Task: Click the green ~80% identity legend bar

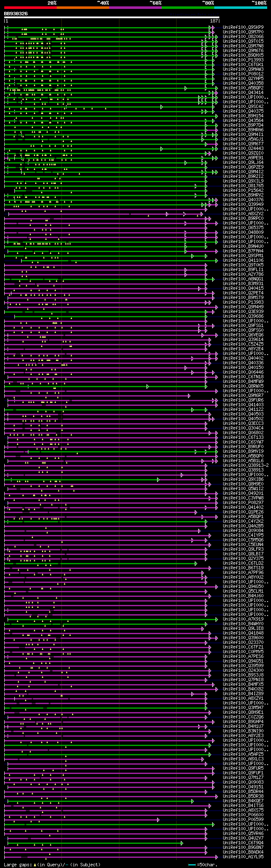Action: (x=188, y=8)
